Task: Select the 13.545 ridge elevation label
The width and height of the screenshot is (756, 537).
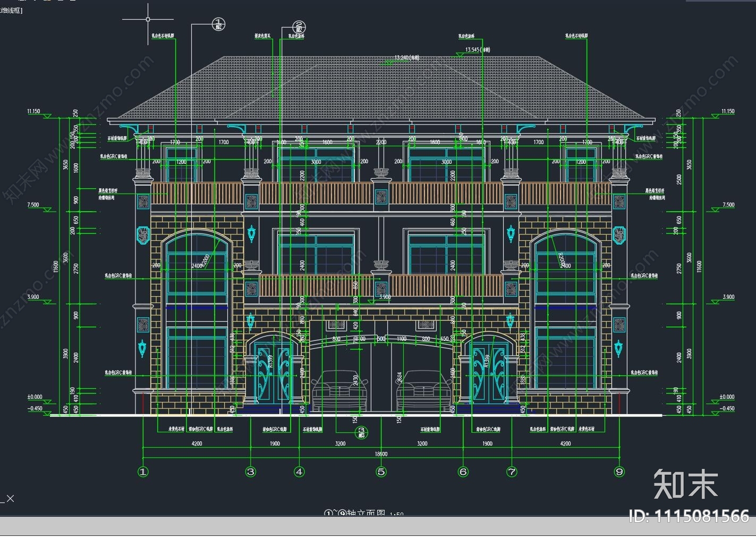Action: point(478,50)
